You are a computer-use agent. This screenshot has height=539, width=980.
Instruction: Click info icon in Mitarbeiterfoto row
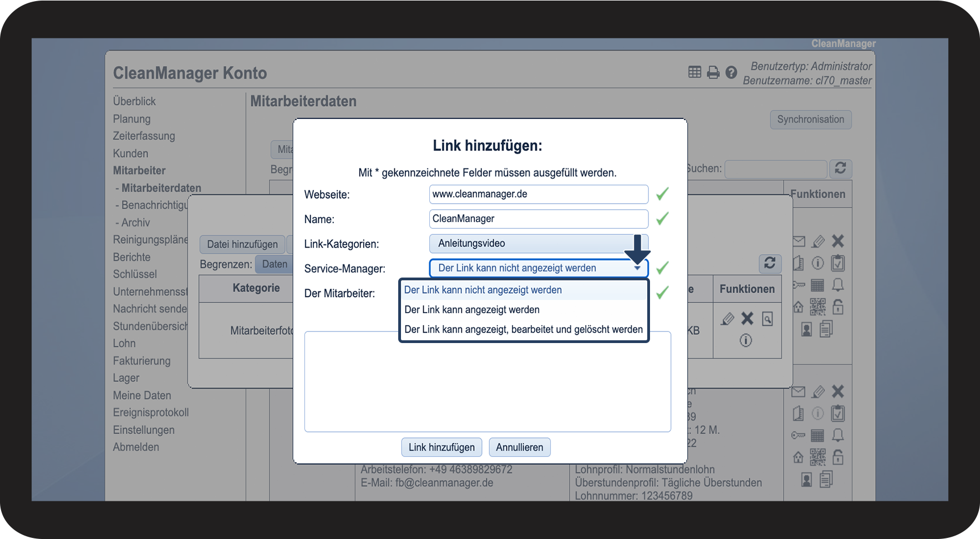[746, 340]
